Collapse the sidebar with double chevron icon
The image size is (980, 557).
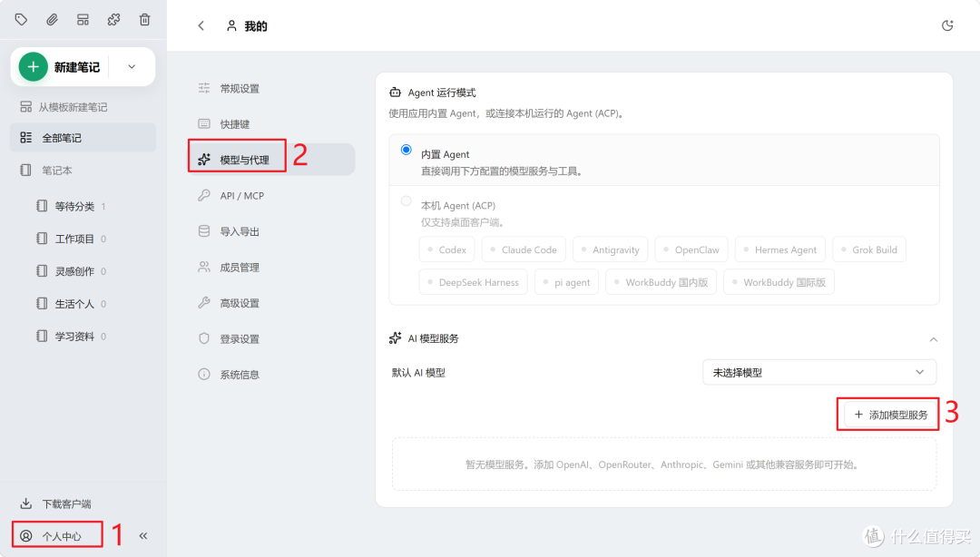coord(143,536)
